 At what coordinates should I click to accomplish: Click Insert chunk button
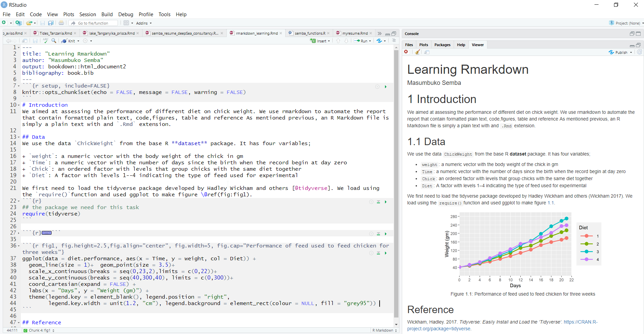[320, 41]
